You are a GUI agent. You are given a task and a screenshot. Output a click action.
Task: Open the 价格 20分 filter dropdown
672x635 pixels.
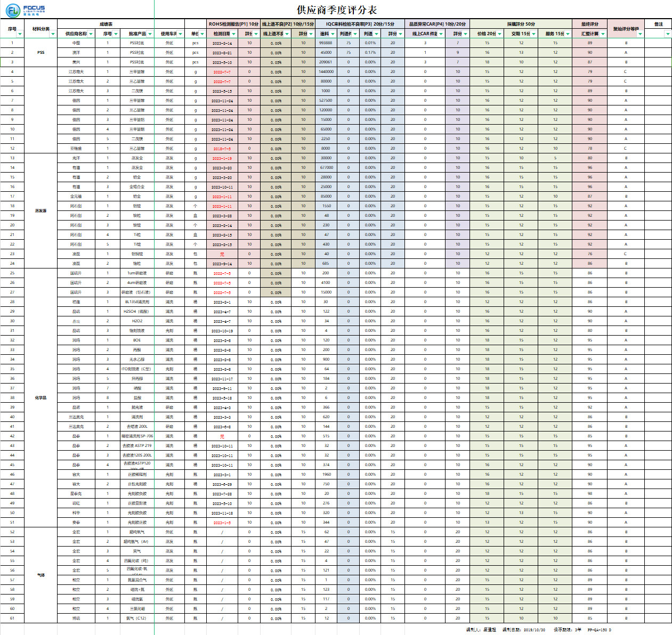pos(499,34)
